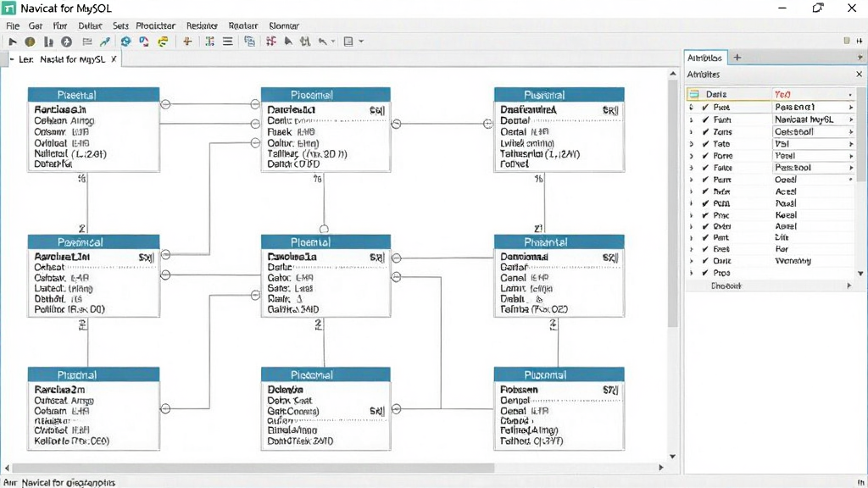This screenshot has height=488, width=868.
Task: Open the File menu
Action: click(x=13, y=26)
